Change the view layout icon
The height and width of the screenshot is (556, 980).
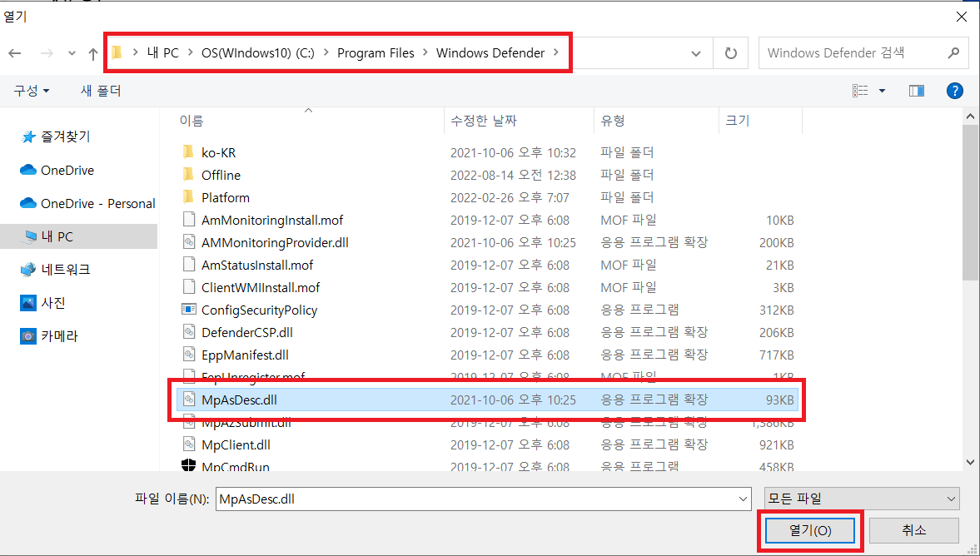pyautogui.click(x=860, y=91)
